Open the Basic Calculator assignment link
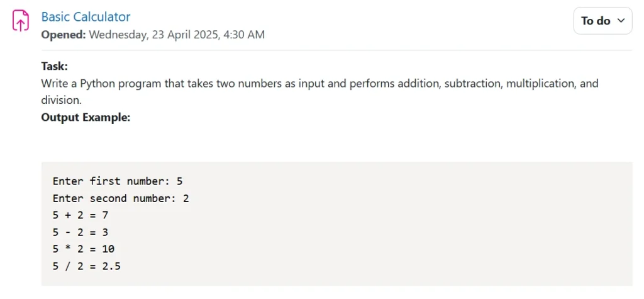Image resolution: width=644 pixels, height=299 pixels. click(x=86, y=16)
